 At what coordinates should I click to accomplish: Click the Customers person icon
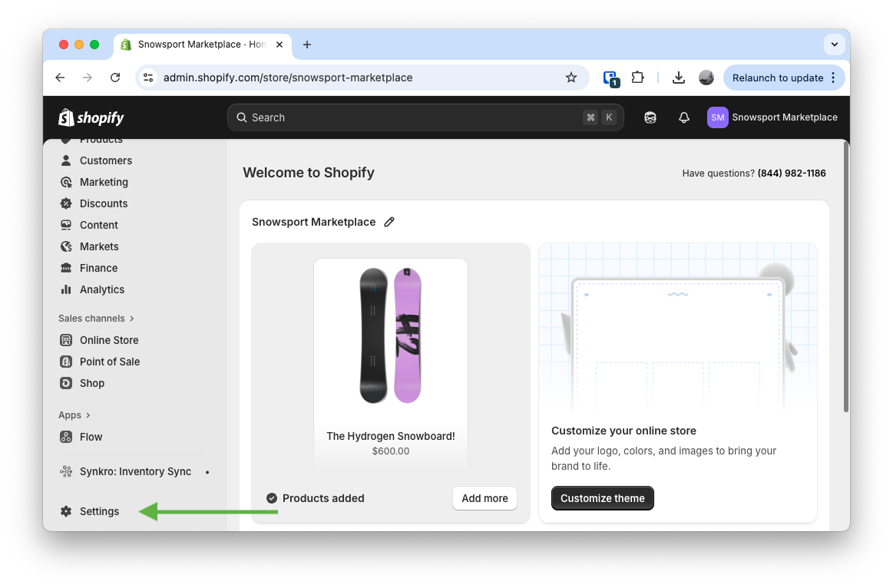(x=66, y=160)
